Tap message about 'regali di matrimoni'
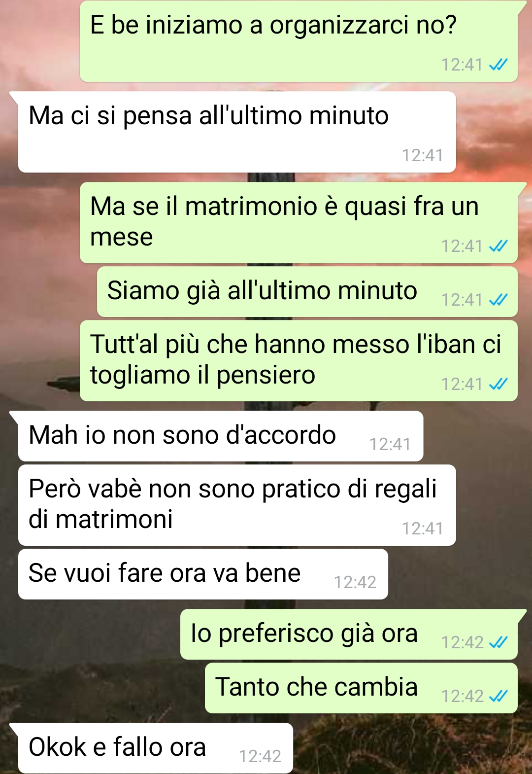 tap(237, 505)
